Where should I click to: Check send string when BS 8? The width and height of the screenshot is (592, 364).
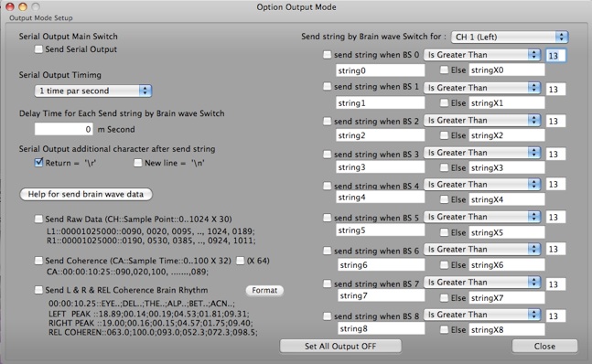click(327, 316)
